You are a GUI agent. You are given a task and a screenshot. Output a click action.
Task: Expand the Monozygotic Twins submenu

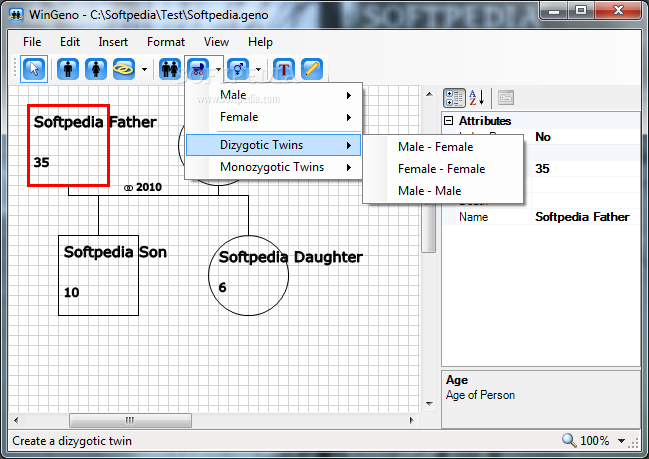pyautogui.click(x=273, y=167)
